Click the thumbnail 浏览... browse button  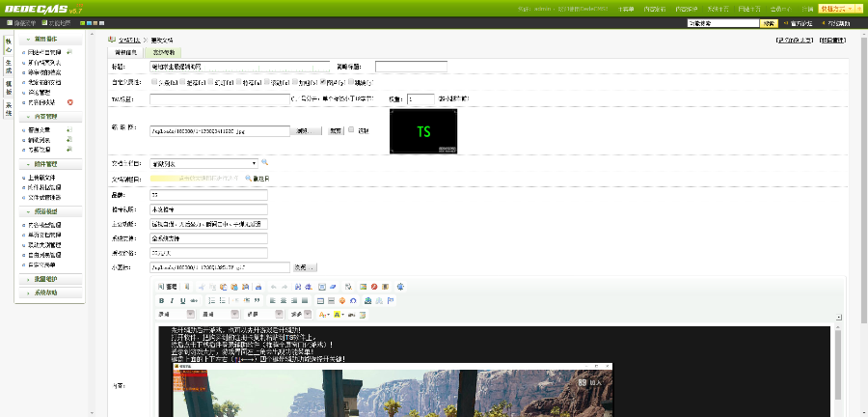[x=306, y=130]
